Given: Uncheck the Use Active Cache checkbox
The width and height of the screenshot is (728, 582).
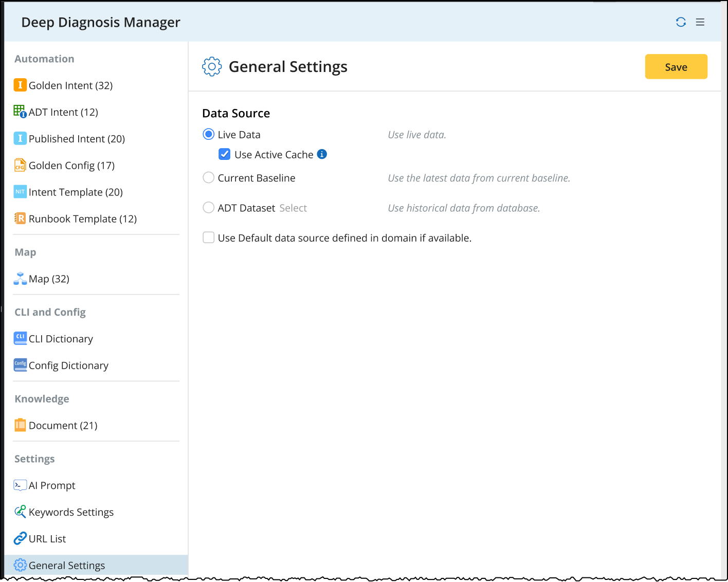Looking at the screenshot, I should [225, 154].
